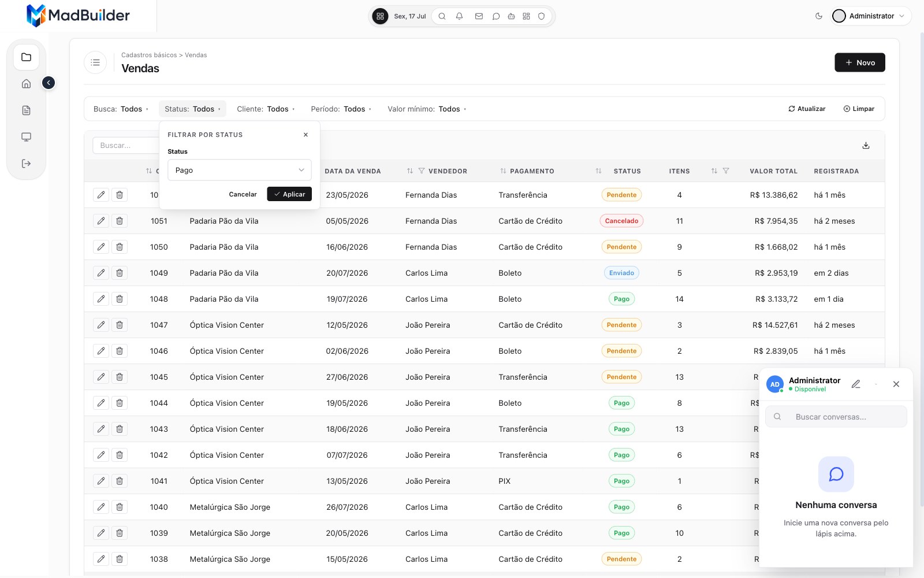
Task: Edit sale 1049 with the pencil icon
Action: pyautogui.click(x=101, y=273)
